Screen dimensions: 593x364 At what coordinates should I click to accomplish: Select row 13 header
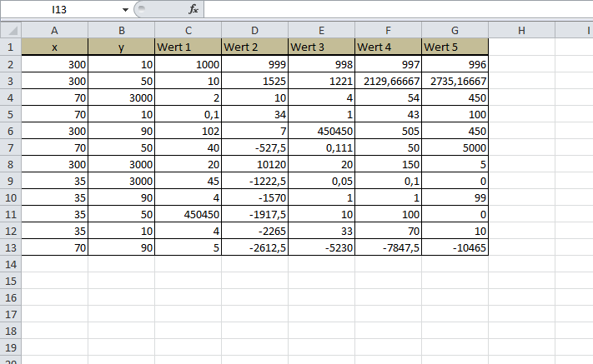coord(11,247)
